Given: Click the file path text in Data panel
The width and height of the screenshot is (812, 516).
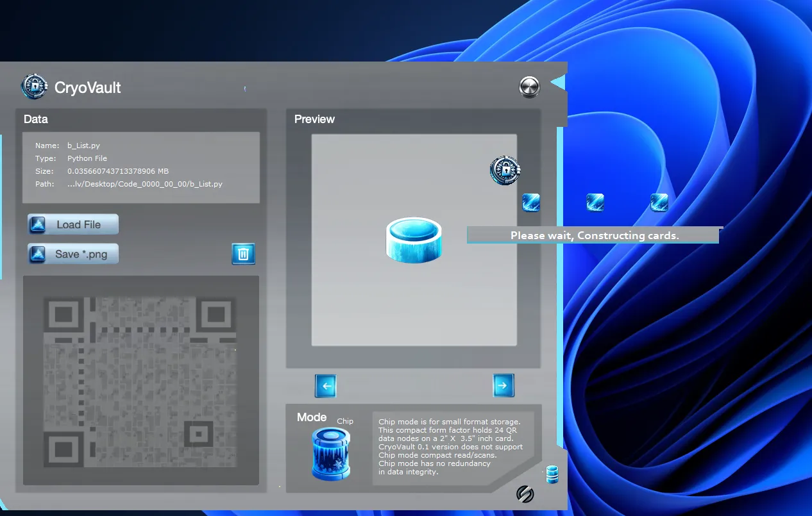Looking at the screenshot, I should (144, 184).
